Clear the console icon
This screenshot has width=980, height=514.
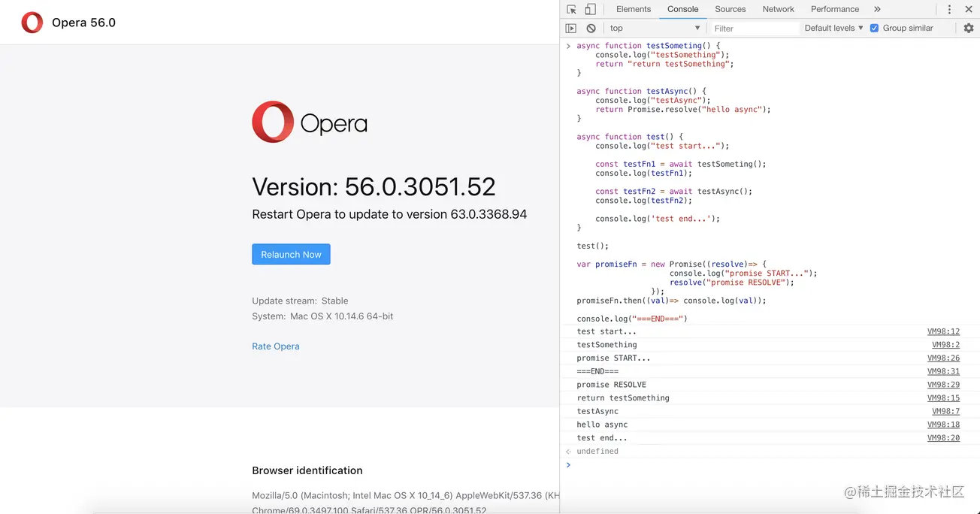tap(591, 28)
